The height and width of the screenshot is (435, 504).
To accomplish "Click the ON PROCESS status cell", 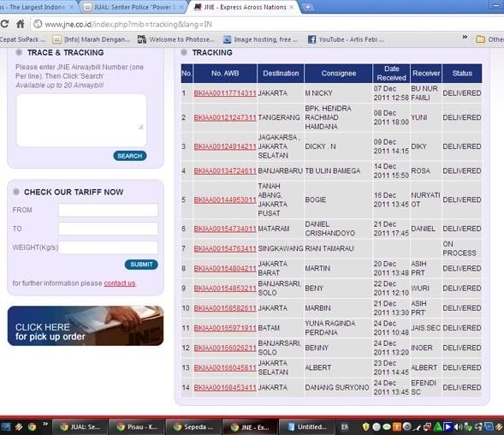I will tap(461, 248).
